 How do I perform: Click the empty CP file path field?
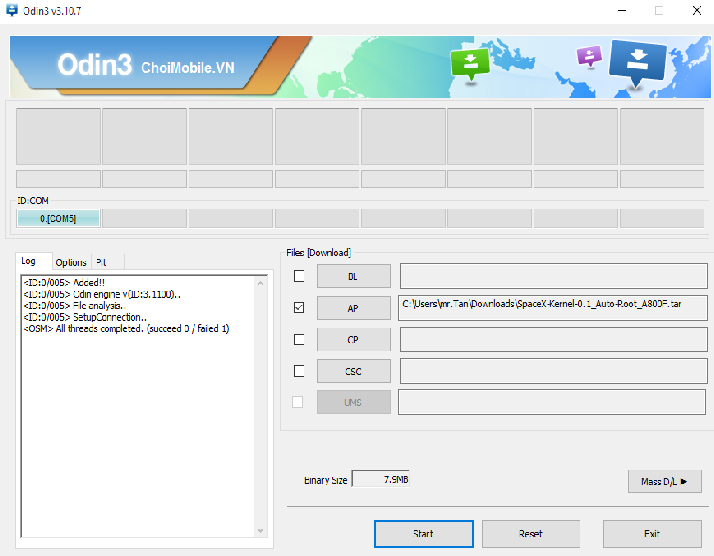(x=553, y=339)
